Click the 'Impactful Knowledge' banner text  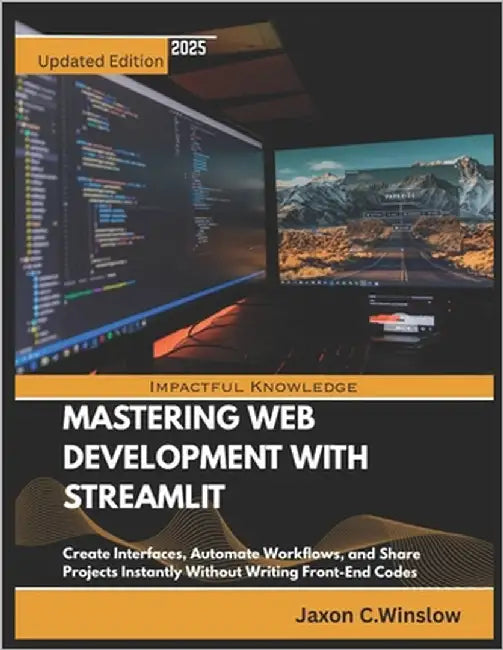click(x=253, y=387)
